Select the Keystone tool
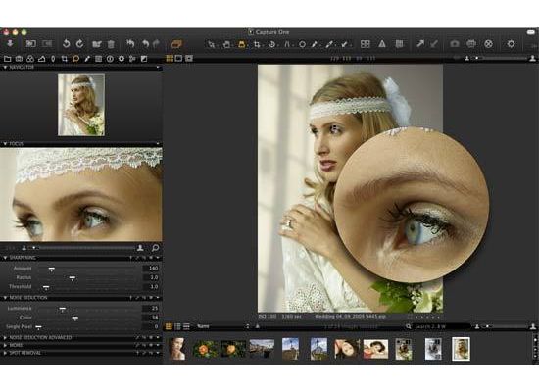The height and width of the screenshot is (392, 539). [287, 44]
